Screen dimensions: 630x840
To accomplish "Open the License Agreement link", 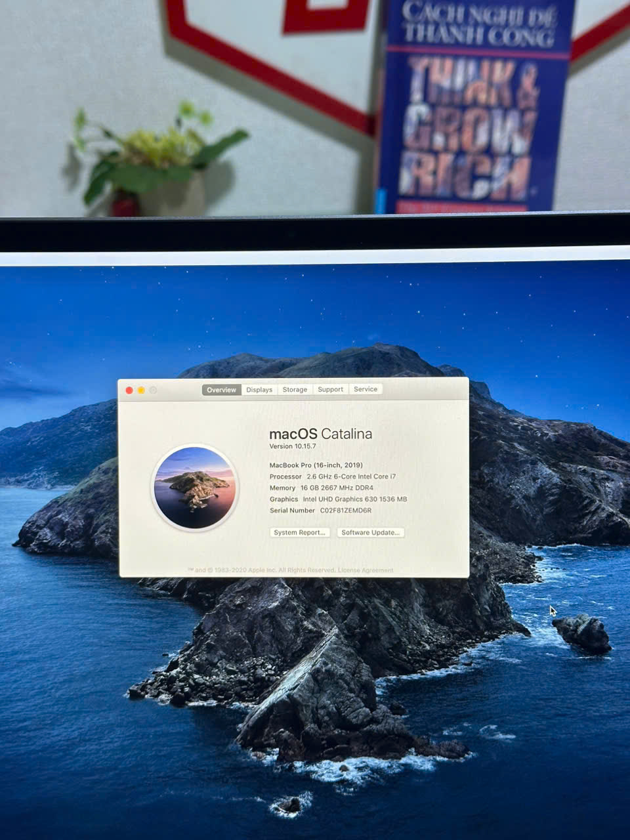I will (366, 570).
